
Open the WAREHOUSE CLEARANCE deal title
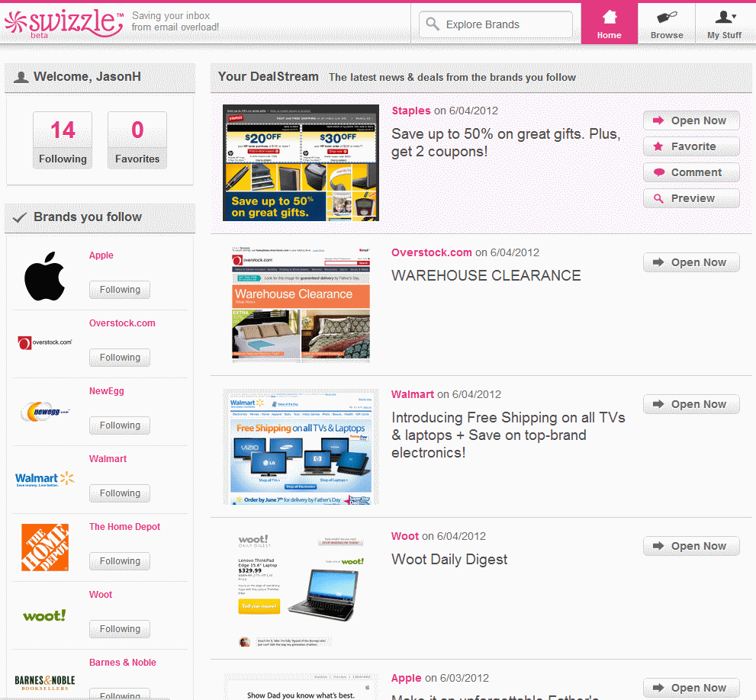tap(486, 276)
